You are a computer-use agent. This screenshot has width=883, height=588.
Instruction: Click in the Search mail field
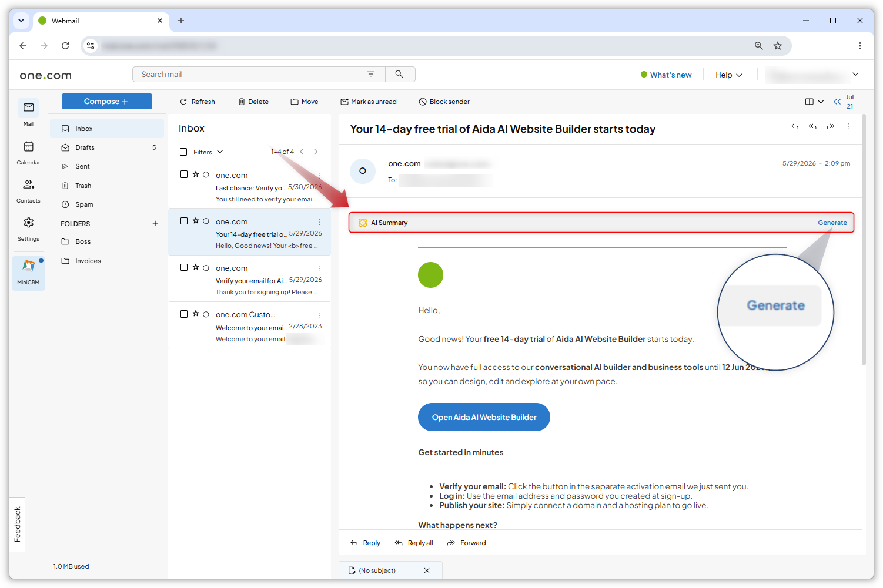(250, 74)
